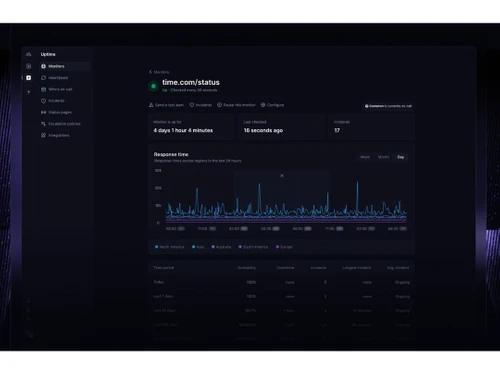The height and width of the screenshot is (375, 500).
Task: Click the Downtime column header
Action: (x=285, y=268)
